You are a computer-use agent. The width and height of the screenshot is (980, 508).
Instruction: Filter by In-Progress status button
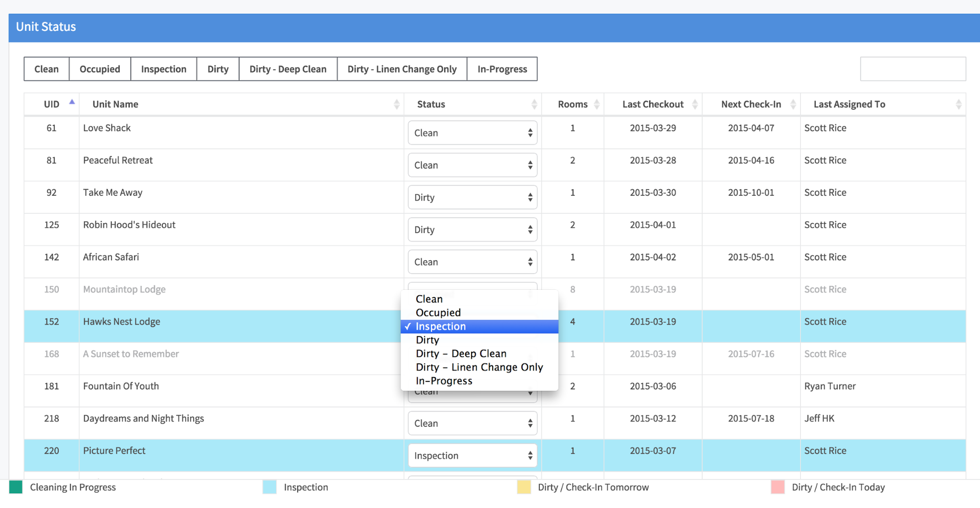click(502, 69)
